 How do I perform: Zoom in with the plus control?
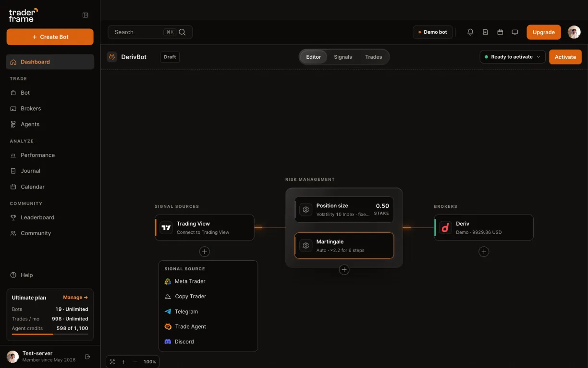point(123,362)
